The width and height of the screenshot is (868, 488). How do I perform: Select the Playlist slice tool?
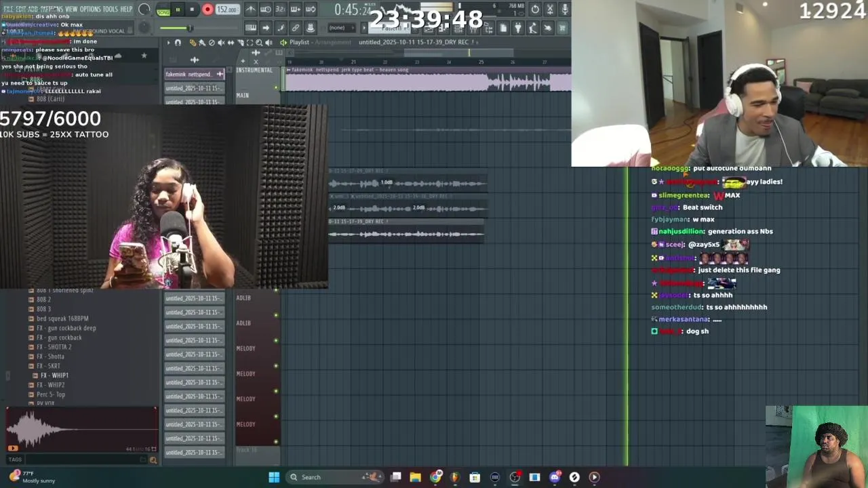(x=240, y=43)
